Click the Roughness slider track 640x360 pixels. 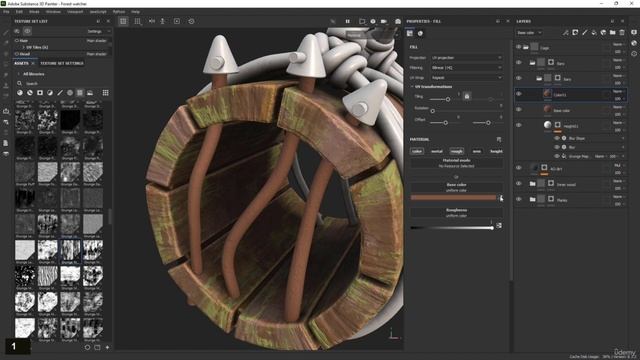(x=451, y=228)
